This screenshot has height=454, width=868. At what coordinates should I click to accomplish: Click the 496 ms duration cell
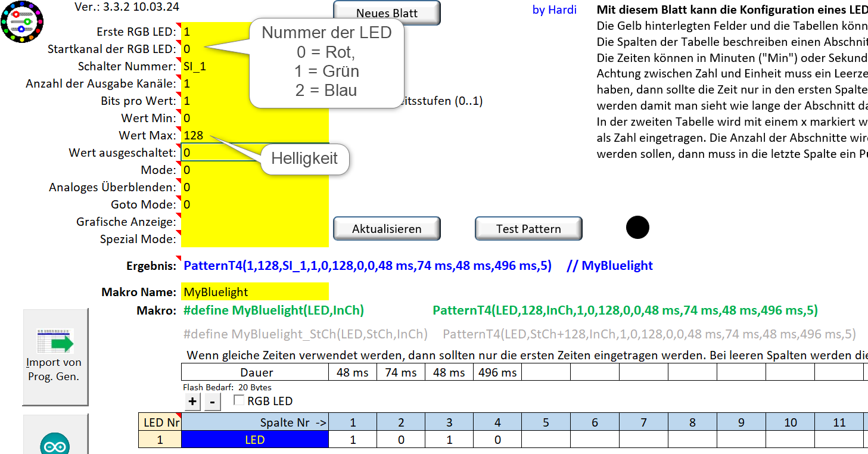(x=497, y=372)
